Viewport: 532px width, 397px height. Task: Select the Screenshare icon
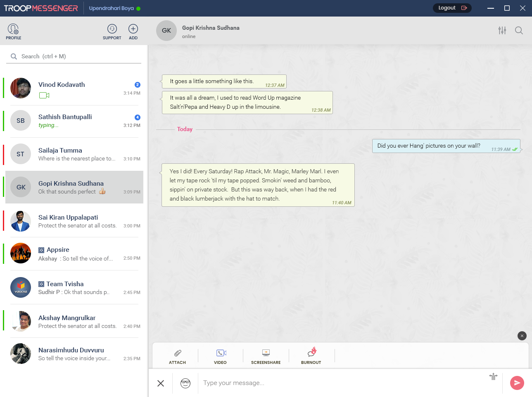tap(266, 355)
